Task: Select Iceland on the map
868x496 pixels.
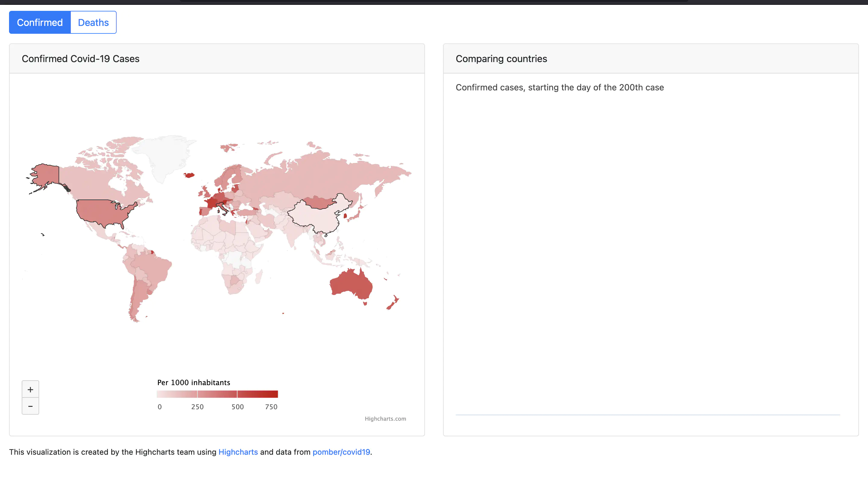Action: coord(189,175)
